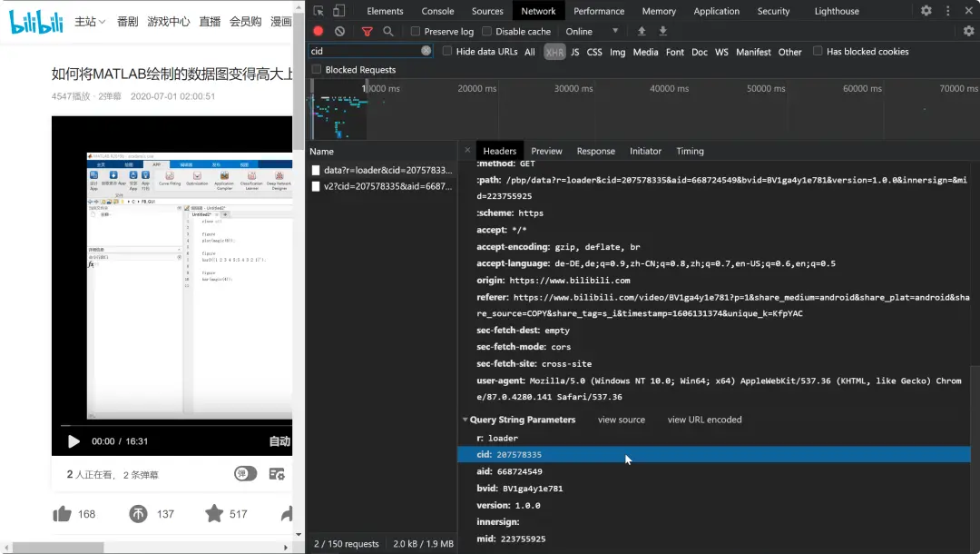Filter requests by XHR type
This screenshot has height=554, width=980.
(x=554, y=52)
